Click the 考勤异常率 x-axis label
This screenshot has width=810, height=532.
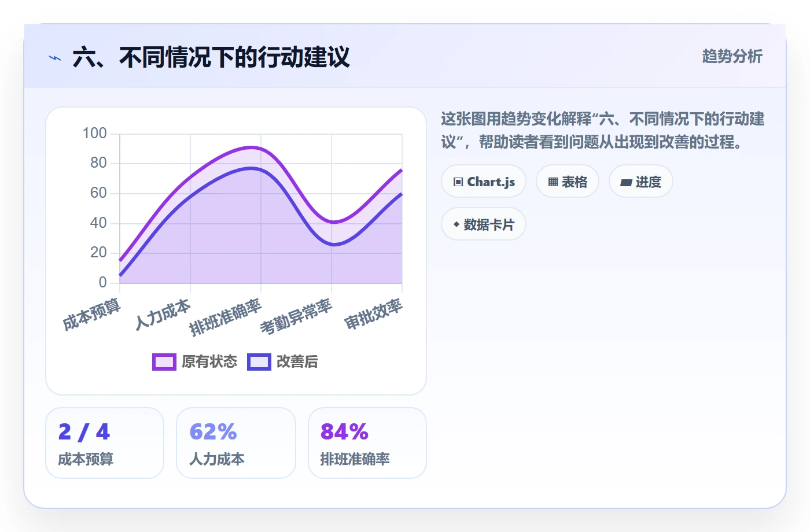click(296, 317)
